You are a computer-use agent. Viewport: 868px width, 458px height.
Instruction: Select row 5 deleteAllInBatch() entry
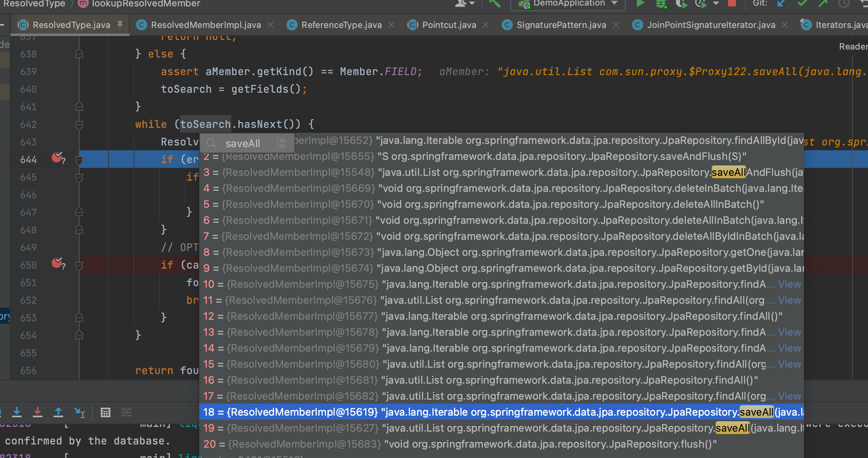pos(502,204)
